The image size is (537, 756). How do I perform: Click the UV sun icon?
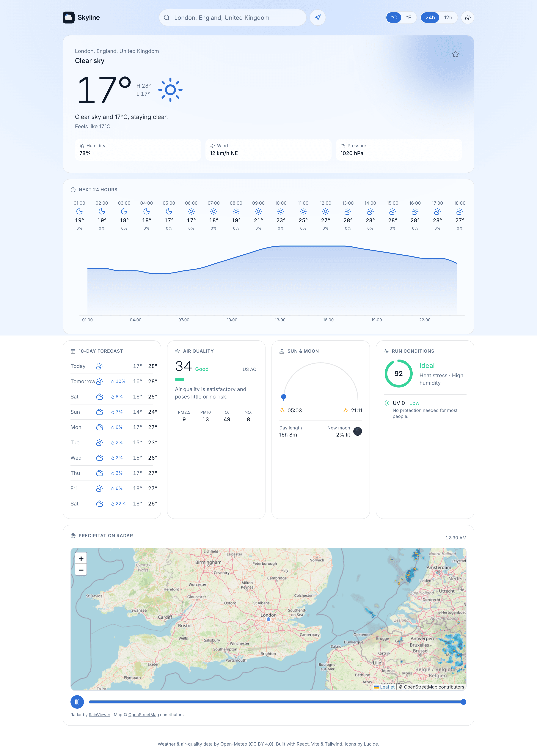click(x=387, y=403)
